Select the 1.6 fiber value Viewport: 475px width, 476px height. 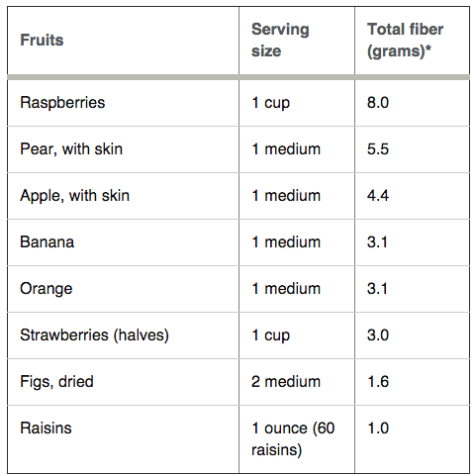tap(378, 381)
